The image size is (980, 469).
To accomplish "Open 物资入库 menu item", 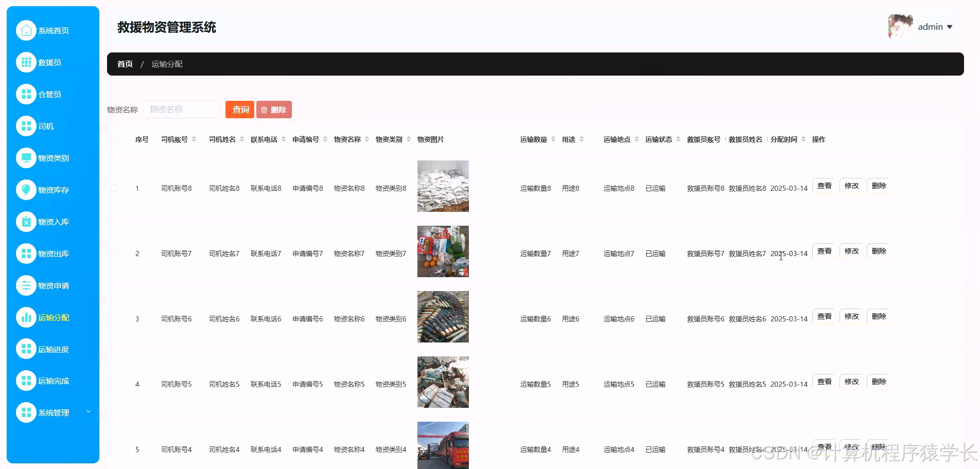I will click(x=54, y=222).
